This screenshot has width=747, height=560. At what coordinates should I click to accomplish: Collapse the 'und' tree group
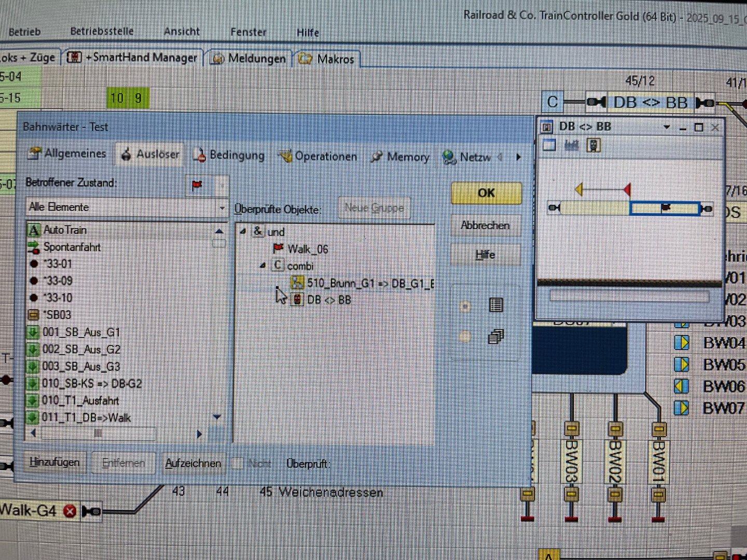243,232
